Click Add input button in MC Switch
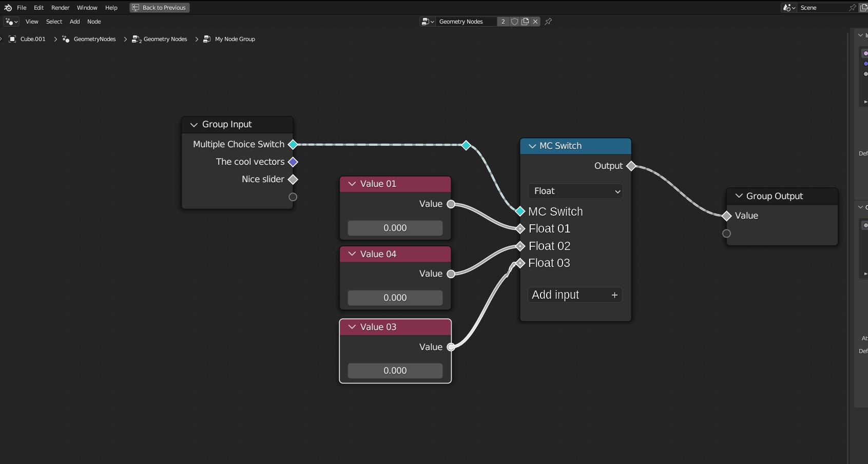Viewport: 868px width, 464px height. (x=575, y=295)
